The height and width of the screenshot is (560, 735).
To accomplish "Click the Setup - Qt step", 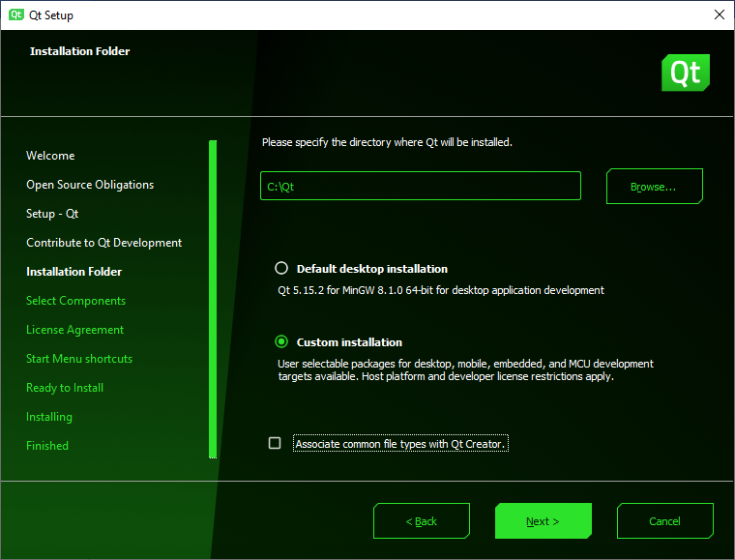I will coord(52,214).
